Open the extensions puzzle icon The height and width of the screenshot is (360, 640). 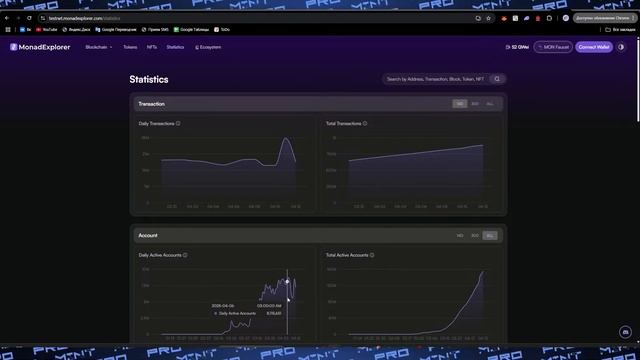pos(549,18)
